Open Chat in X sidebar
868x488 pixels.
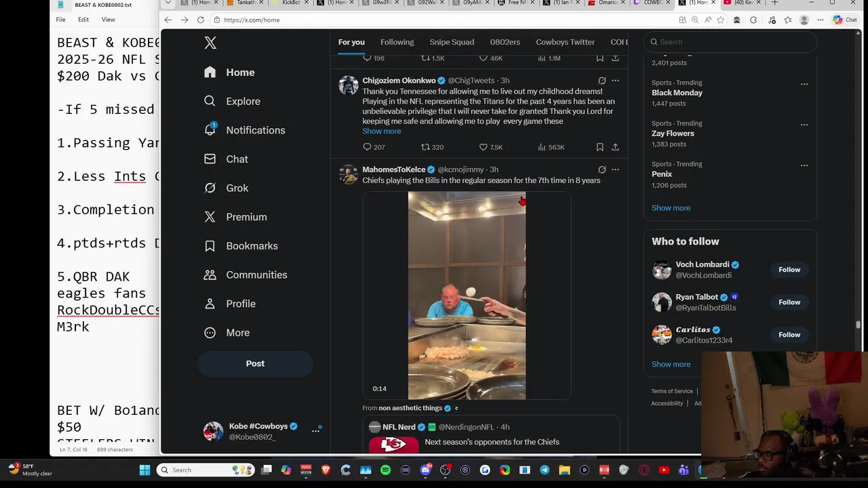226,159
